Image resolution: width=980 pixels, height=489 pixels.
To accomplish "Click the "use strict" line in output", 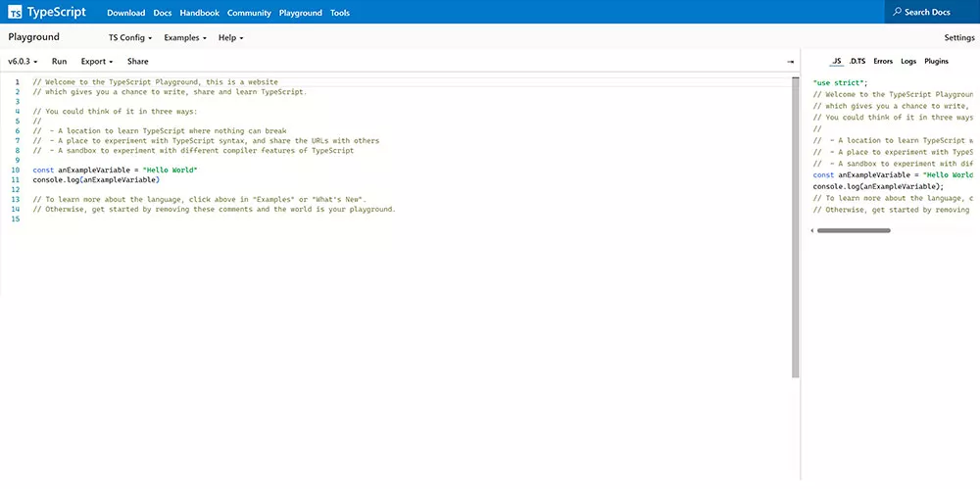I will (x=841, y=82).
